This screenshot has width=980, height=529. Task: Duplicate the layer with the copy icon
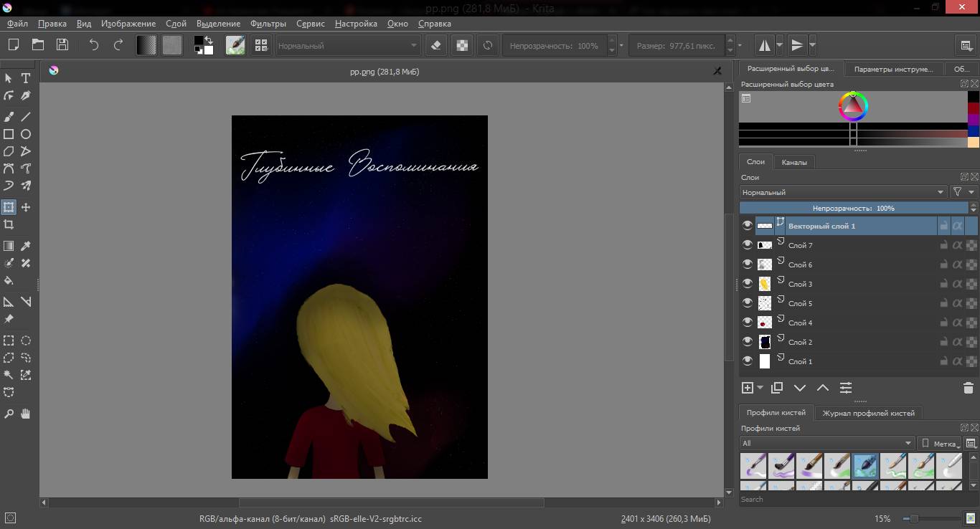point(776,388)
